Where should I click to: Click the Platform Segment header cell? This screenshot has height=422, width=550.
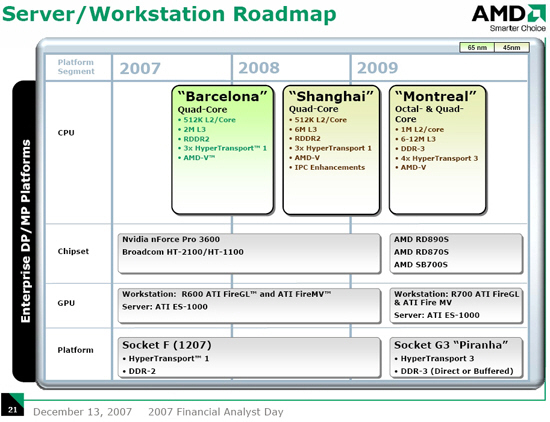tap(76, 67)
